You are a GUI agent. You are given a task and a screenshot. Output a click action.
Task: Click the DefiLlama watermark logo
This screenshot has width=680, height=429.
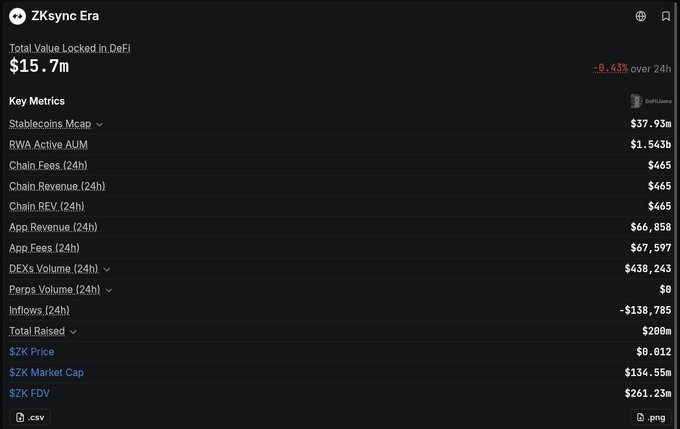(651, 101)
